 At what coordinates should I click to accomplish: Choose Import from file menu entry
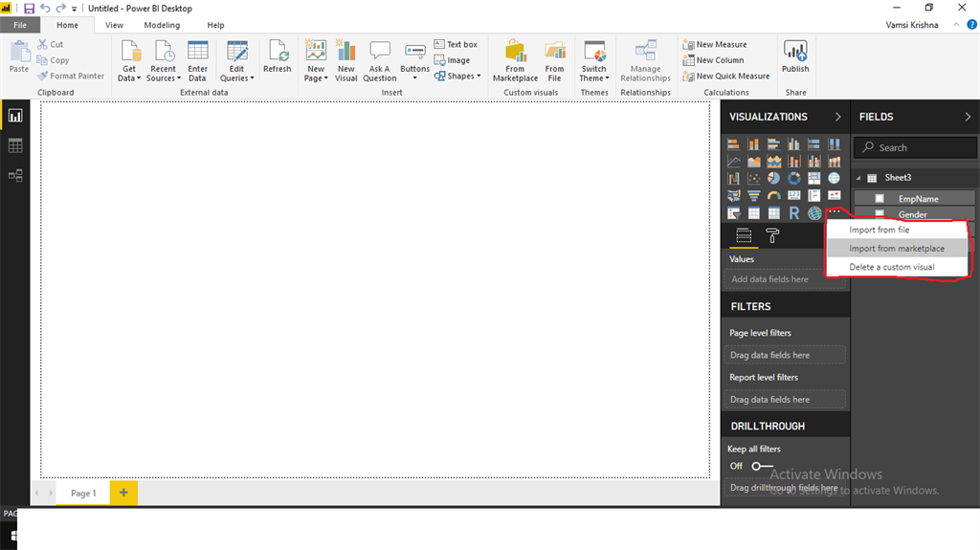(x=897, y=230)
